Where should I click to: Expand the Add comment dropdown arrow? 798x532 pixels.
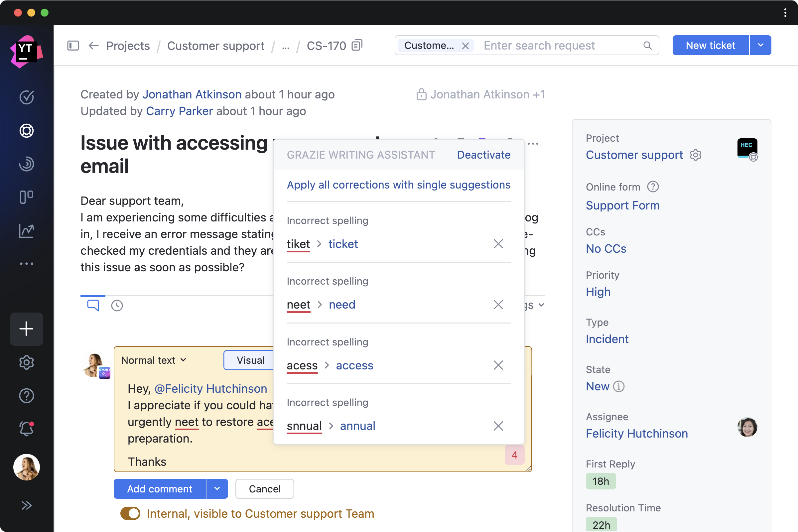217,489
